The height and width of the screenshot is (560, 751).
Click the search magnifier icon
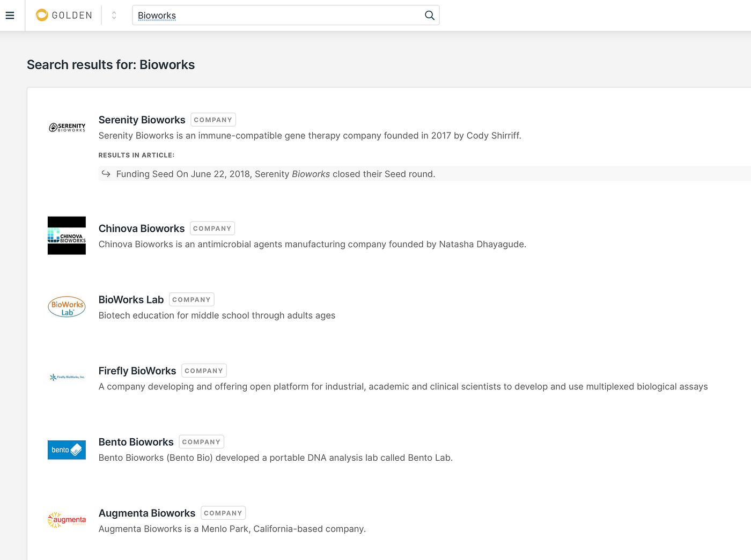click(x=429, y=16)
